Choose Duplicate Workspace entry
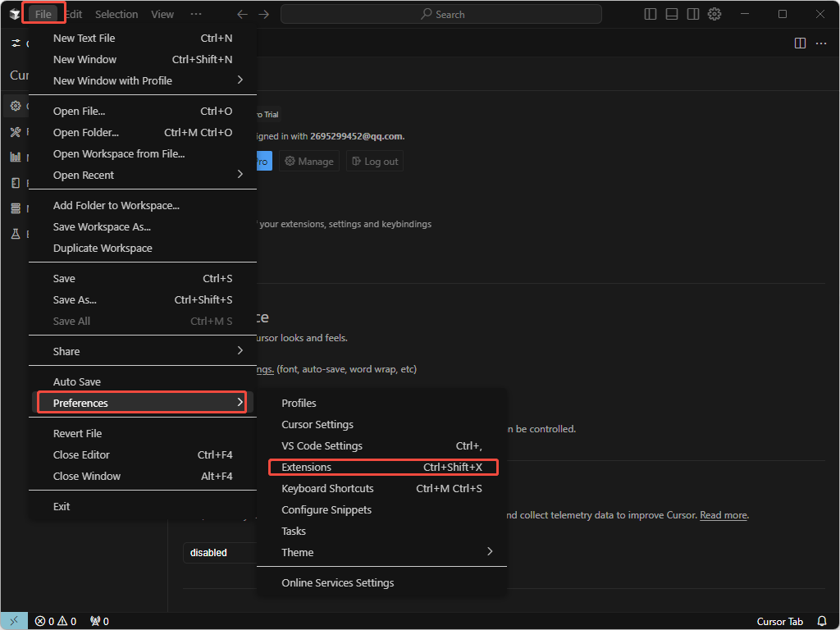The height and width of the screenshot is (630, 840). [x=143, y=249]
